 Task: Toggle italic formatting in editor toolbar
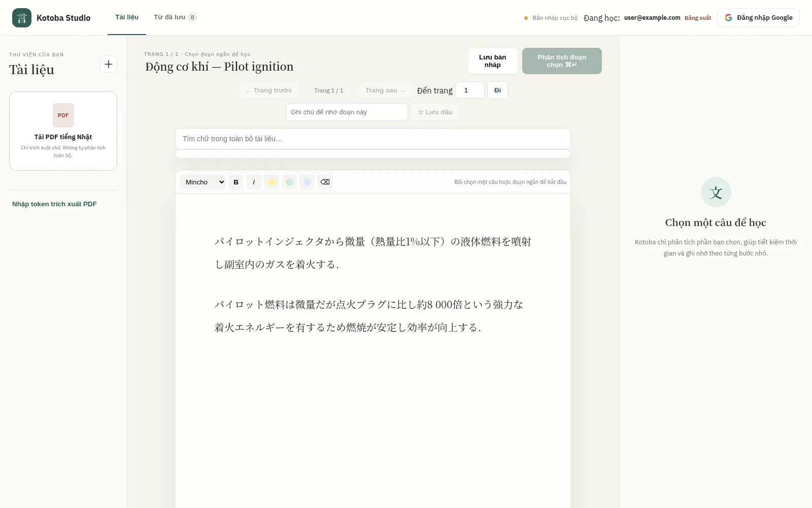click(254, 182)
